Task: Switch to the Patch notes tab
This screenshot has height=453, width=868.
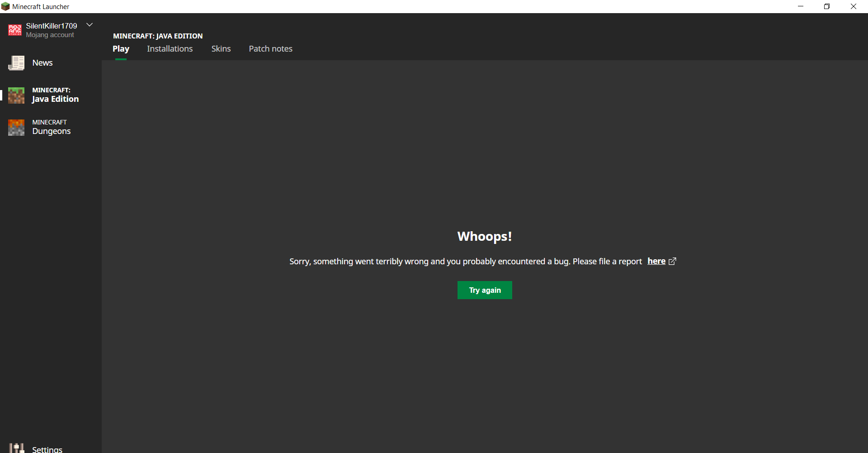Action: click(271, 49)
